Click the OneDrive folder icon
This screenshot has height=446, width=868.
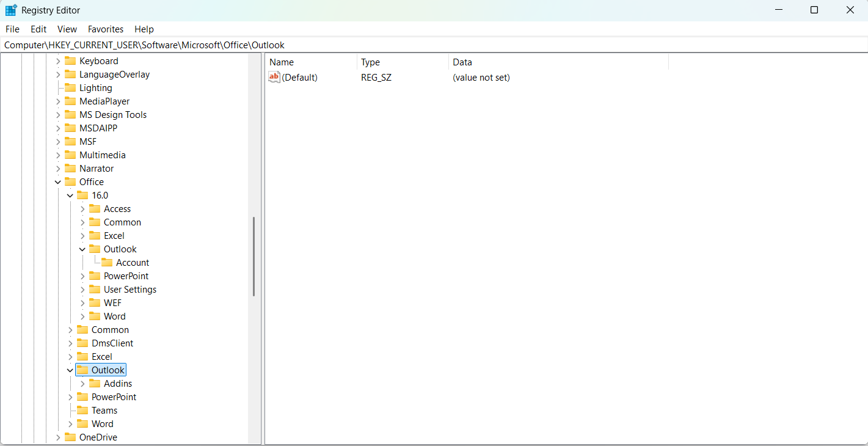70,437
